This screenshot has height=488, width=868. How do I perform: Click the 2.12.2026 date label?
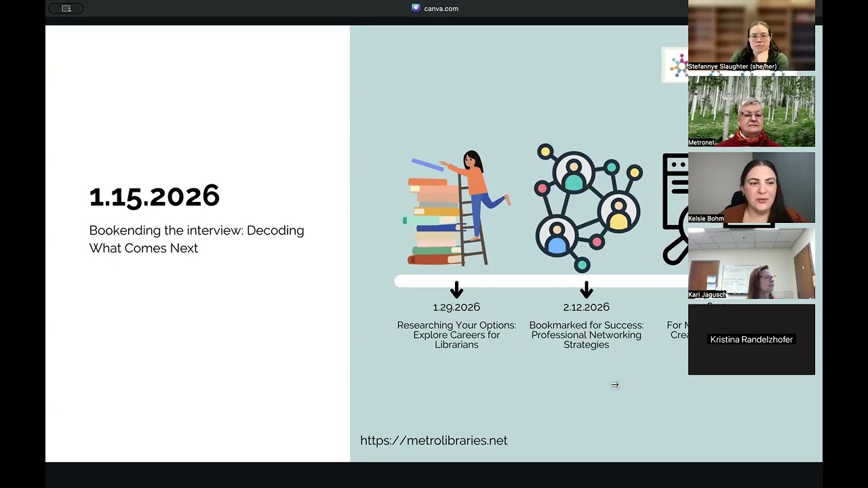[x=587, y=308]
